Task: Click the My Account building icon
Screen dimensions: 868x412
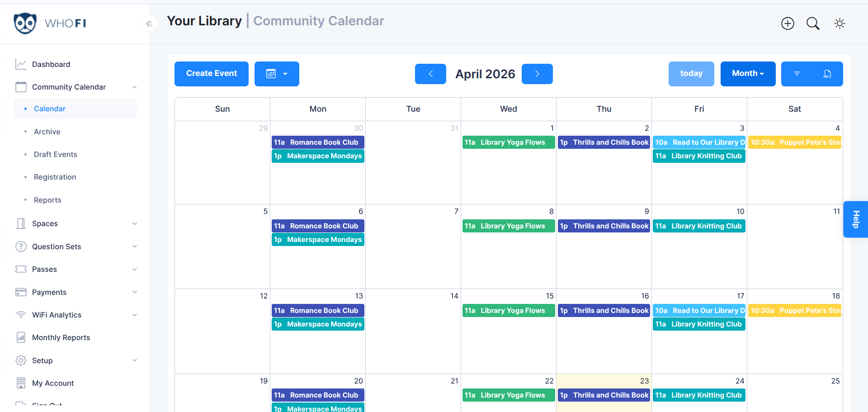Action: click(21, 383)
